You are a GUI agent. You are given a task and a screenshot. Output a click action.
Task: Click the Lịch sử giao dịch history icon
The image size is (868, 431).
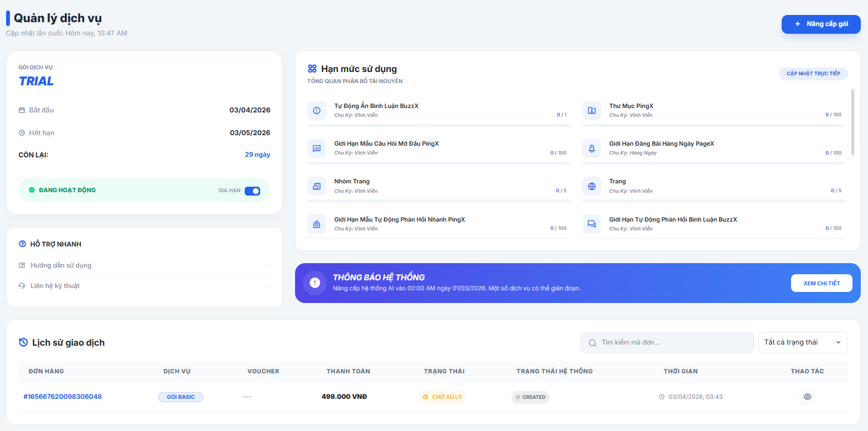pyautogui.click(x=23, y=342)
